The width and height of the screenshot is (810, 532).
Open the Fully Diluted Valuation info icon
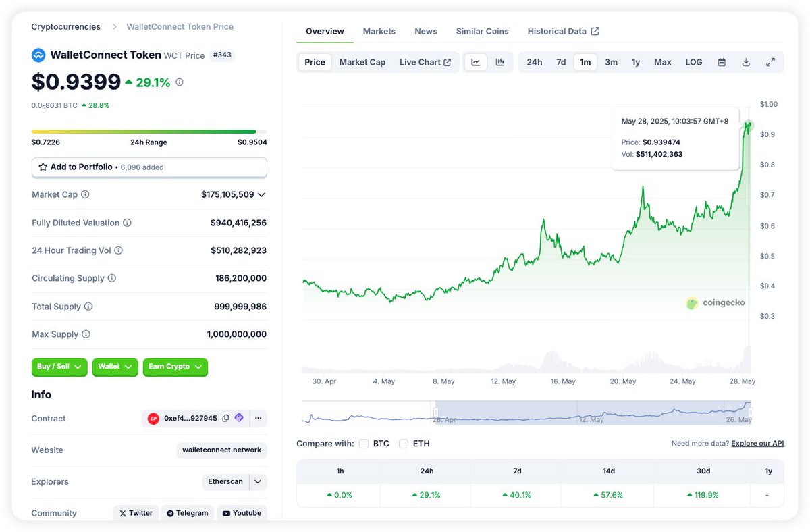coord(127,223)
